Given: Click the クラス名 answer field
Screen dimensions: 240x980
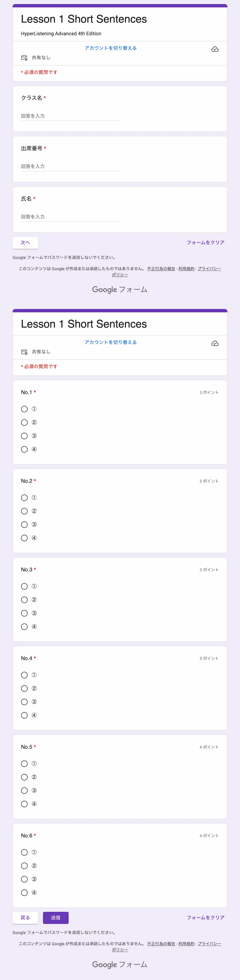Looking at the screenshot, I should coord(70,116).
